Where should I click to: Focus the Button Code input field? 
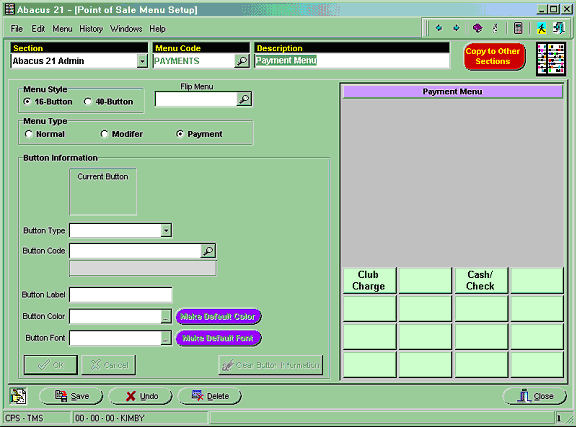click(135, 251)
